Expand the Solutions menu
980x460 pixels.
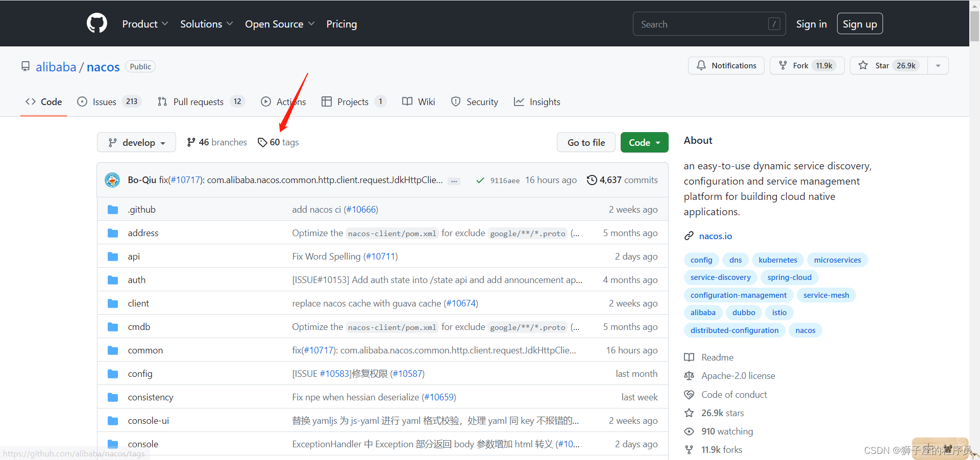(x=206, y=24)
